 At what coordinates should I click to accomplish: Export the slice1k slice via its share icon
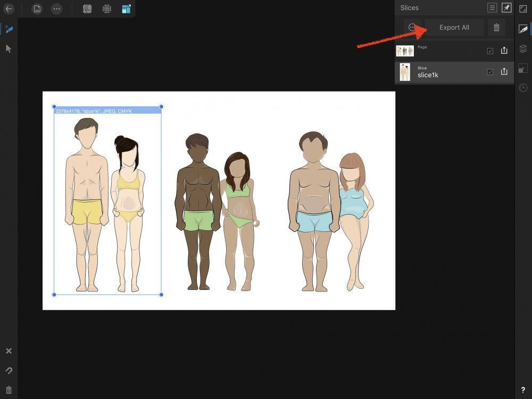(x=504, y=72)
